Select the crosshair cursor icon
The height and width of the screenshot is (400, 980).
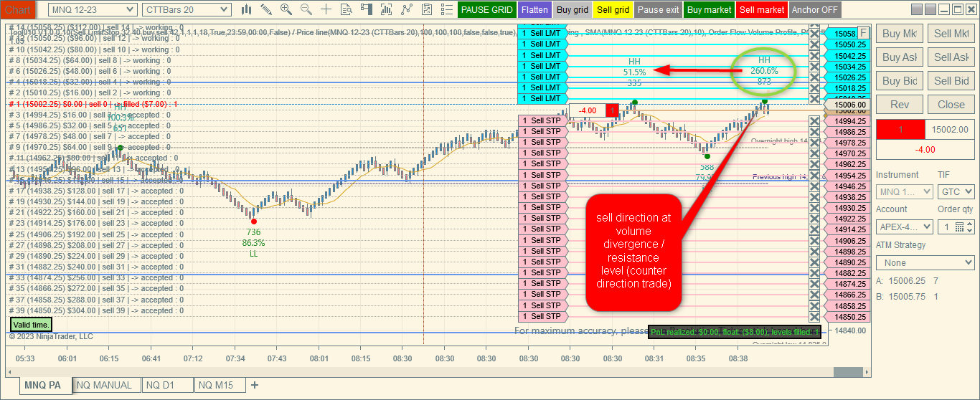pyautogui.click(x=326, y=9)
